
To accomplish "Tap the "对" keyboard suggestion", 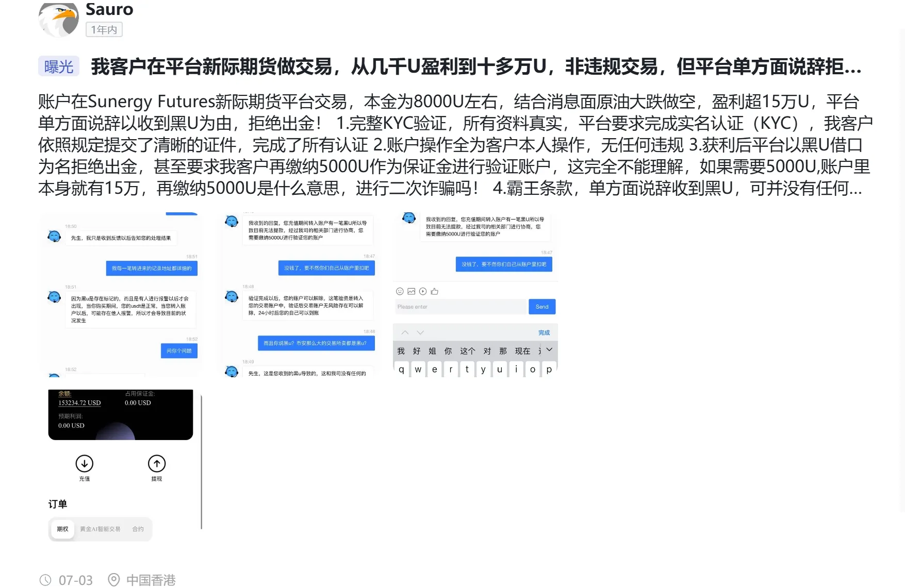I will point(487,351).
